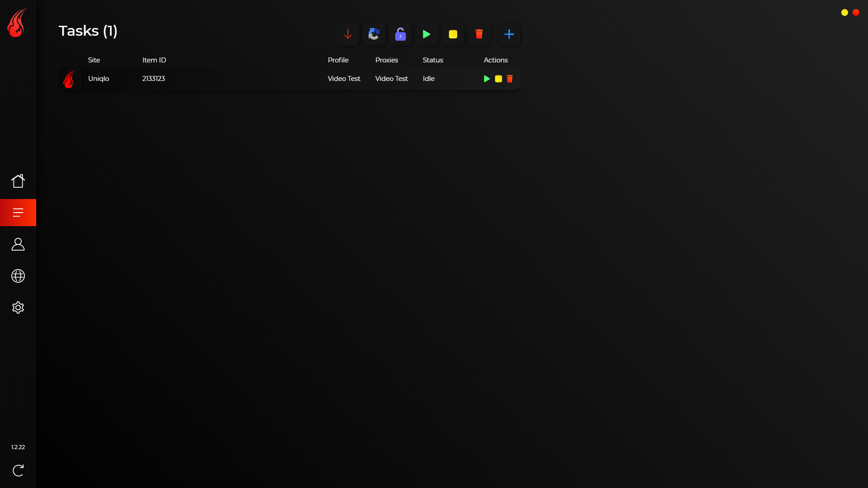The height and width of the screenshot is (488, 868).
Task: Add a new task with the blue plus
Action: (x=509, y=34)
